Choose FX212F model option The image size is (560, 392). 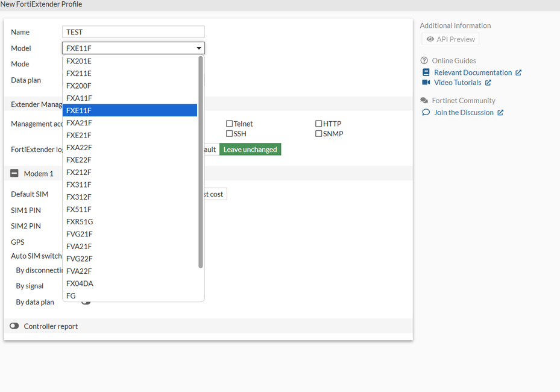click(x=130, y=172)
